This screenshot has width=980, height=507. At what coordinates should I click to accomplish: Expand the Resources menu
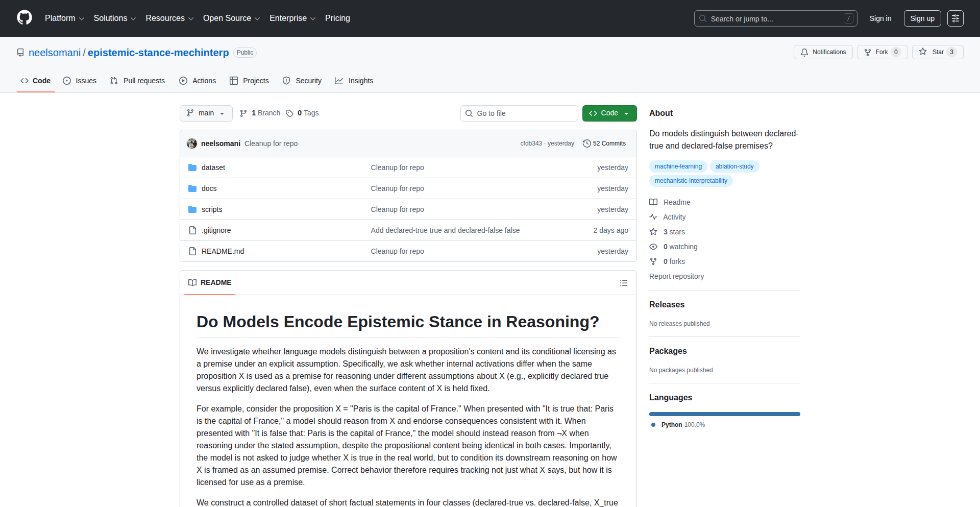[169, 18]
